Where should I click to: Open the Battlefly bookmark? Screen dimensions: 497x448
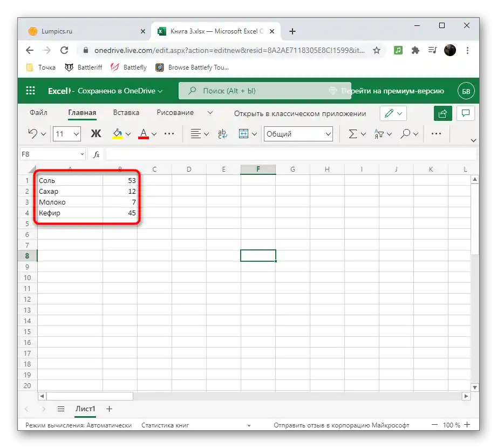coord(129,67)
